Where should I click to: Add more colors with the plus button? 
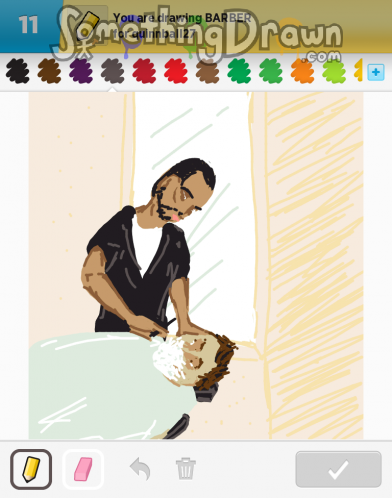(376, 72)
